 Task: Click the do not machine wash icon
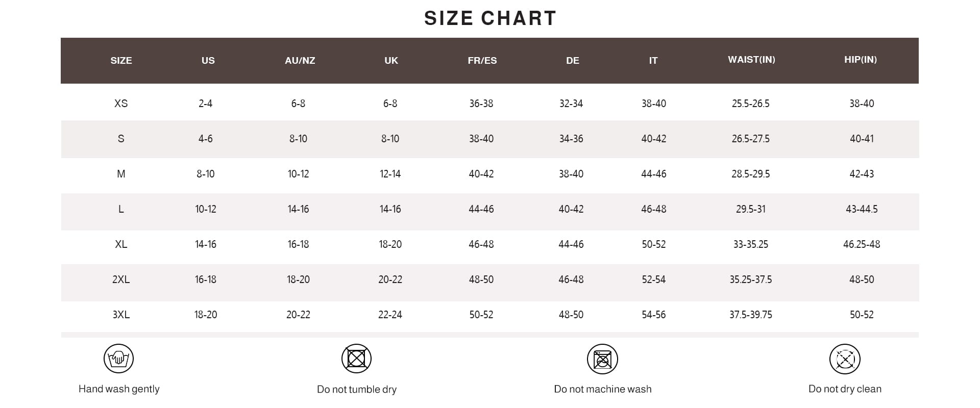[x=602, y=359]
